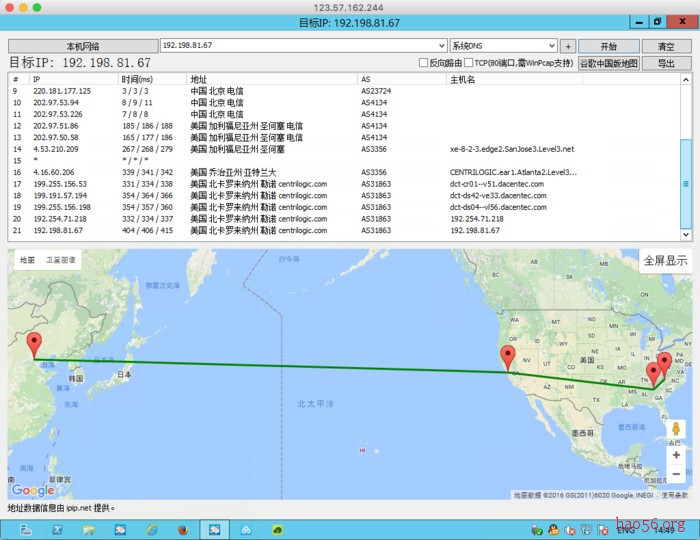700x540 pixels.
Task: Click the 本机网络 button
Action: 83,46
